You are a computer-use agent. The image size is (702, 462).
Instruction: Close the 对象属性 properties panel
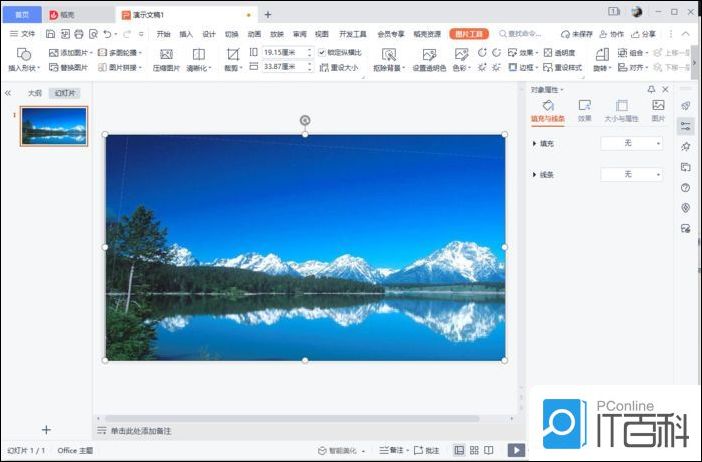click(665, 90)
